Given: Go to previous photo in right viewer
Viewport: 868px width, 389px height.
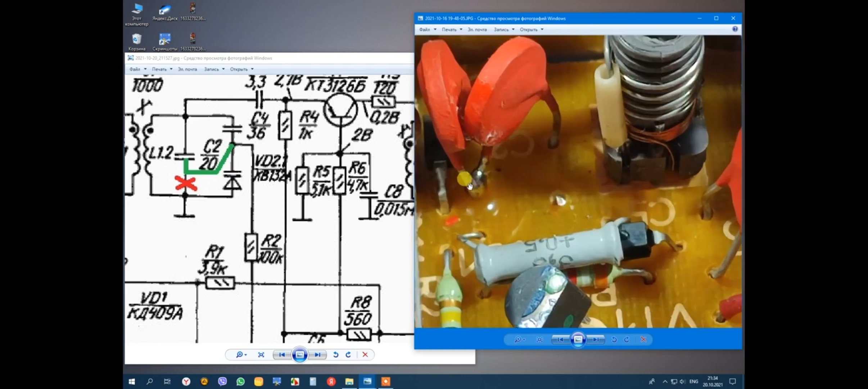Looking at the screenshot, I should tap(560, 339).
